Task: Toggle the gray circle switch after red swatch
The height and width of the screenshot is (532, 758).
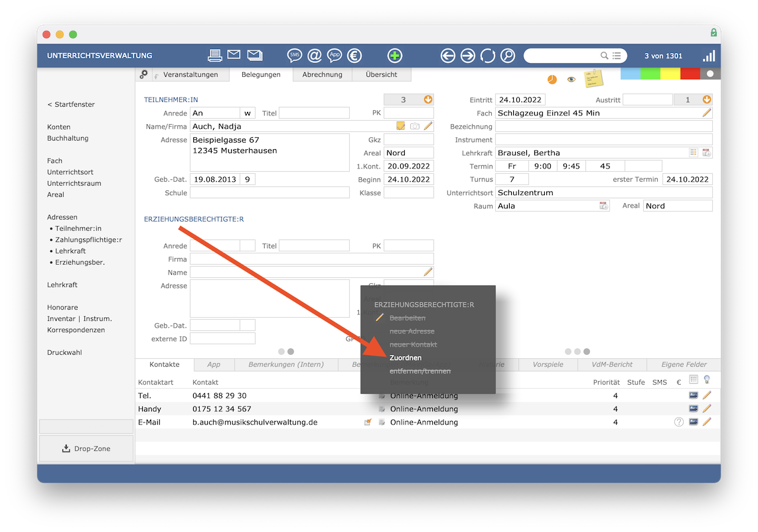Action: 710,74
